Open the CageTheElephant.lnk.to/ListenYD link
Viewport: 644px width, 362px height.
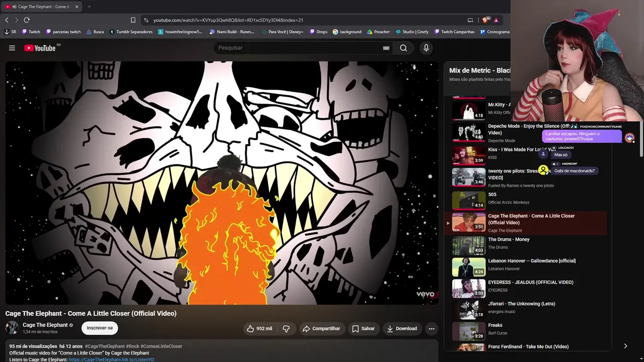(x=111, y=359)
